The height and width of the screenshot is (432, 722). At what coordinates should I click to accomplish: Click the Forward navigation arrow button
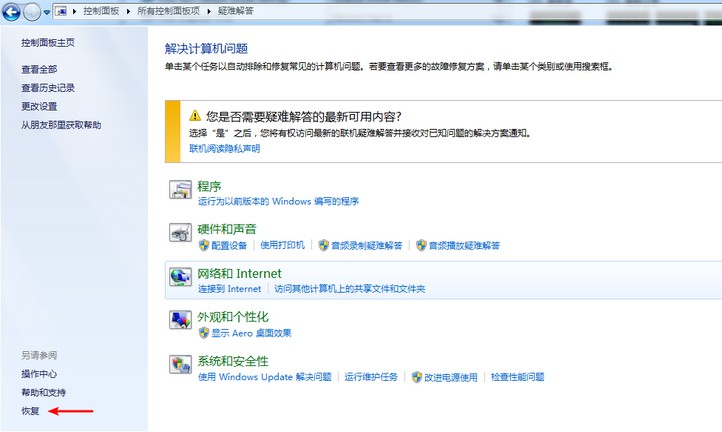32,12
